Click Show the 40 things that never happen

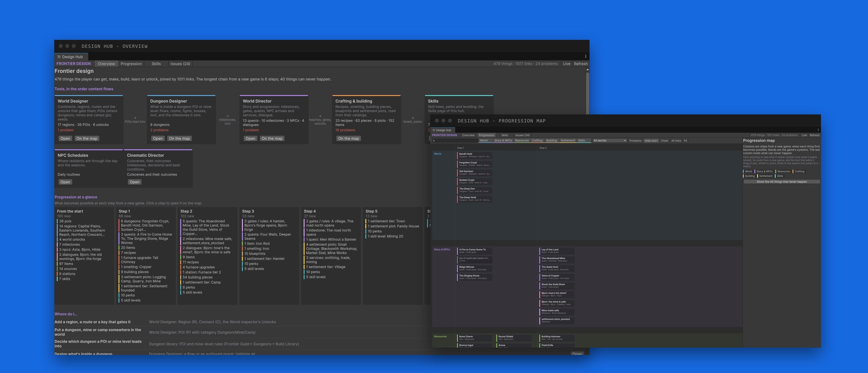click(x=782, y=182)
